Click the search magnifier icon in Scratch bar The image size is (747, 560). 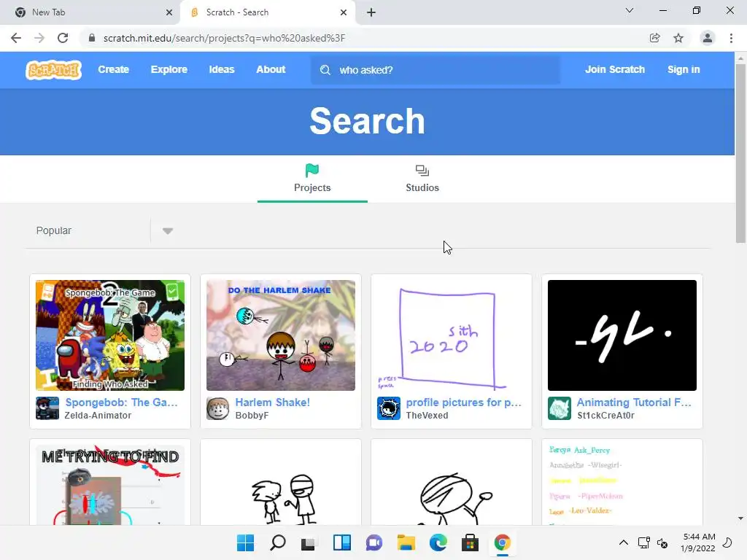click(x=325, y=70)
